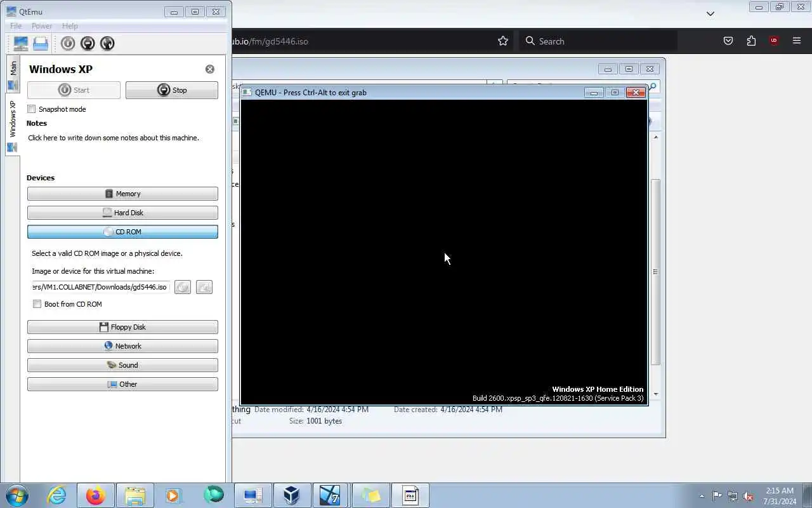Launch Internet Explorer from the taskbar
This screenshot has width=812, height=508.
(58, 495)
